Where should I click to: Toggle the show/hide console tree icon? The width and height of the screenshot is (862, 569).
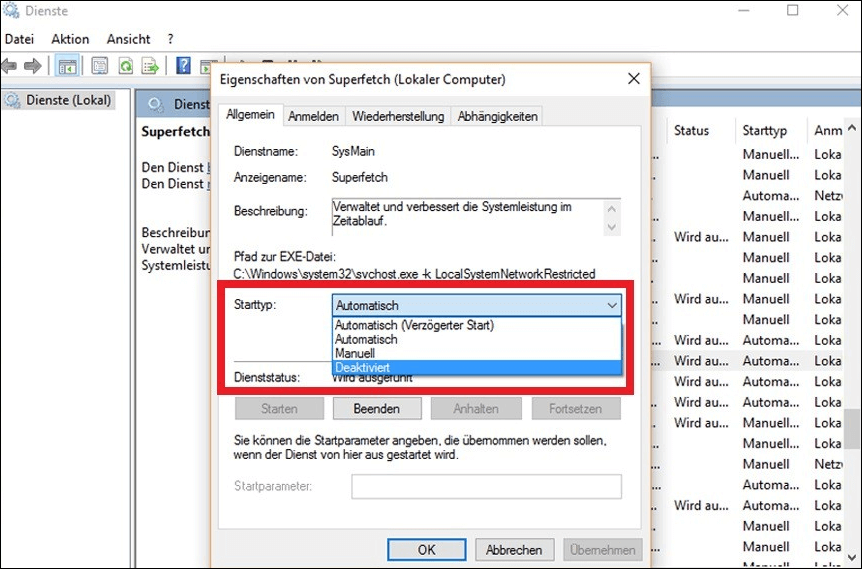pyautogui.click(x=67, y=66)
